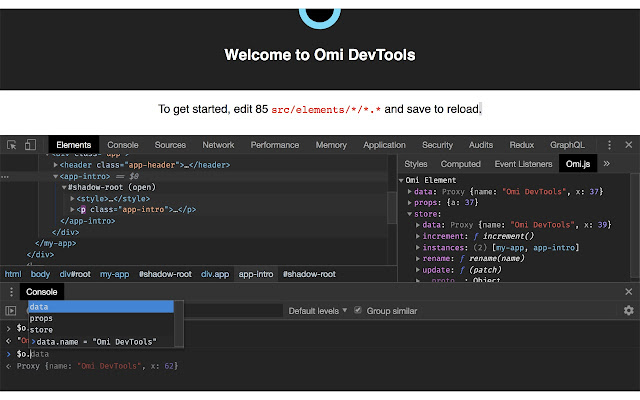Select div.app in the breadcrumb
This screenshot has height=400, width=640.
[215, 274]
